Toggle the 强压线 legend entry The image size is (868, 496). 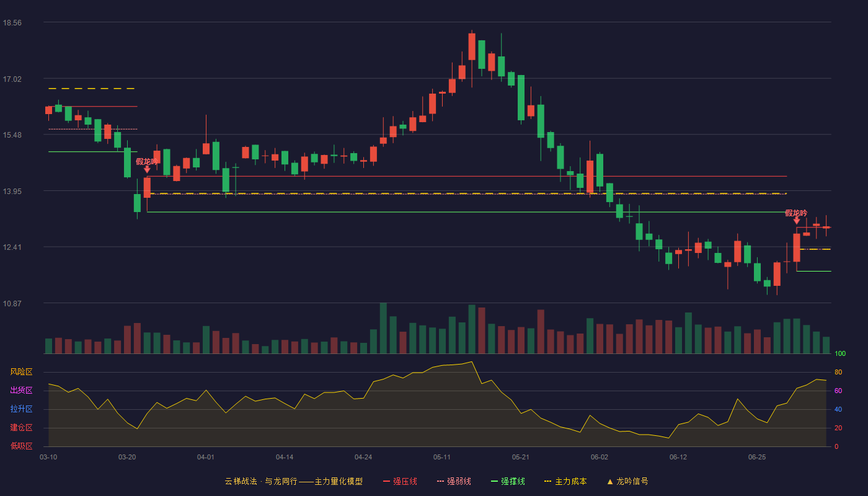(400, 481)
